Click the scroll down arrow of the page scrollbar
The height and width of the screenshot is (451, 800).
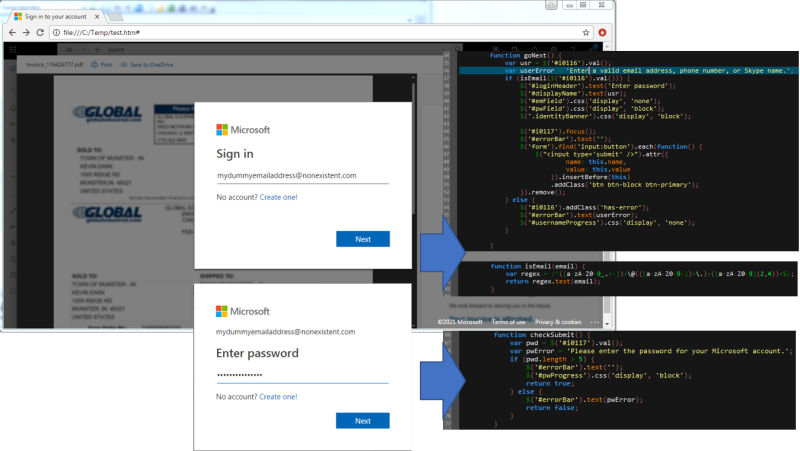607,324
